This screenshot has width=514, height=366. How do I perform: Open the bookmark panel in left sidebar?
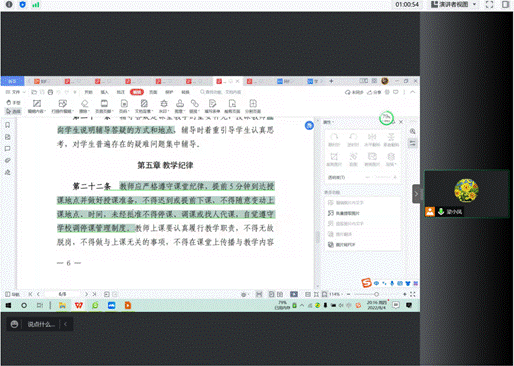[x=8, y=125]
